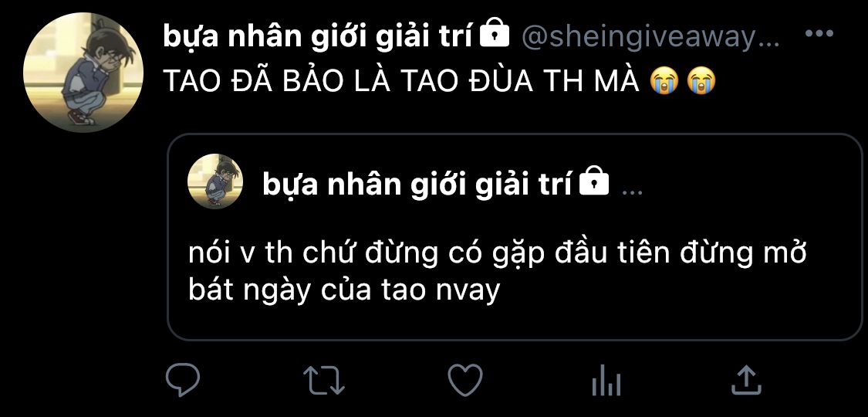The width and height of the screenshot is (868, 417).
Task: View tweet analytics bar chart icon
Action: (606, 381)
